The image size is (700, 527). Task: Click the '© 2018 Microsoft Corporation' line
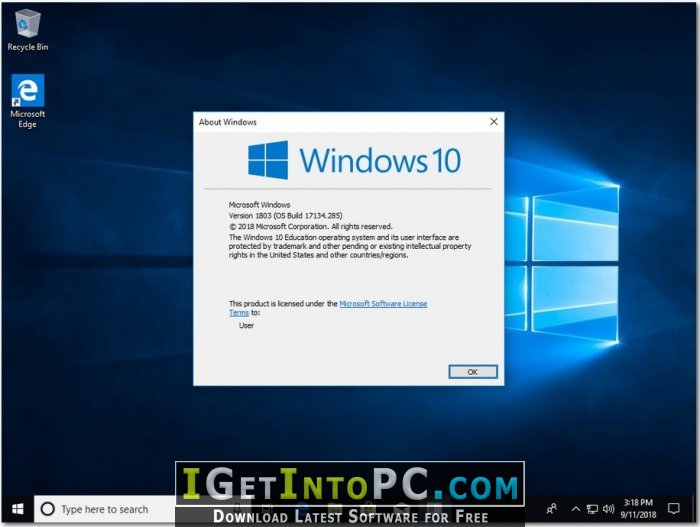click(311, 226)
